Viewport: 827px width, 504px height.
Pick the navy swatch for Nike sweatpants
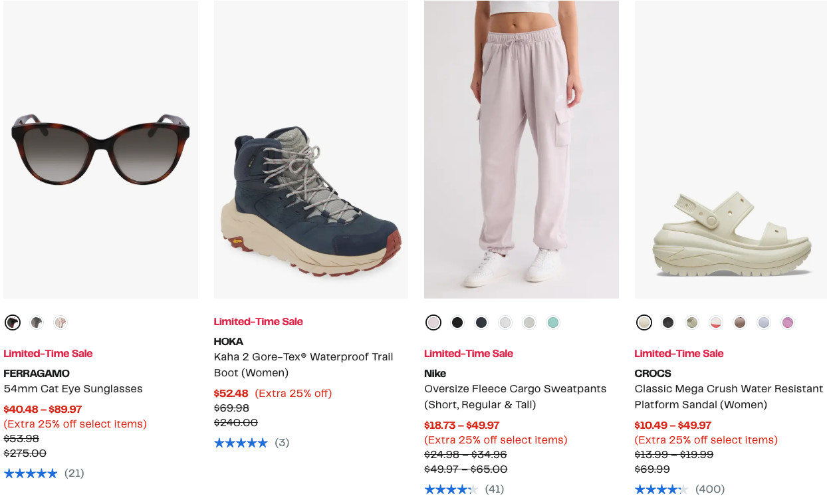(x=481, y=322)
